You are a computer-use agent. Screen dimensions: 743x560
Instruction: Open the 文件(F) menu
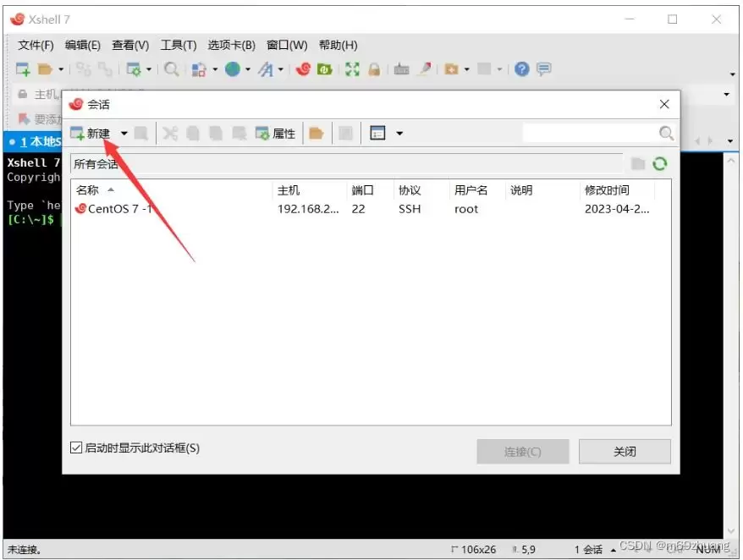pos(36,45)
